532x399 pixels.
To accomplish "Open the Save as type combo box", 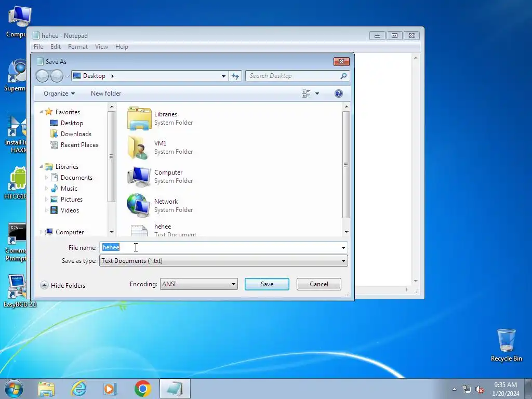I will pyautogui.click(x=223, y=261).
